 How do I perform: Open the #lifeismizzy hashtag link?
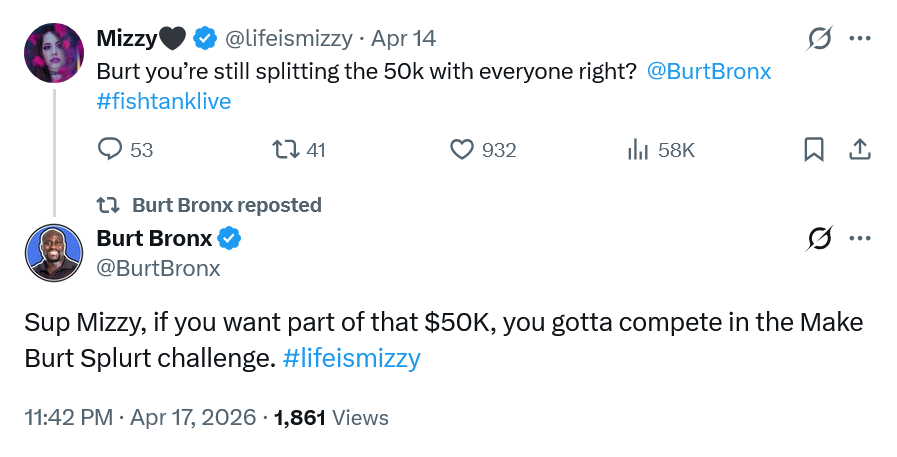pos(352,358)
